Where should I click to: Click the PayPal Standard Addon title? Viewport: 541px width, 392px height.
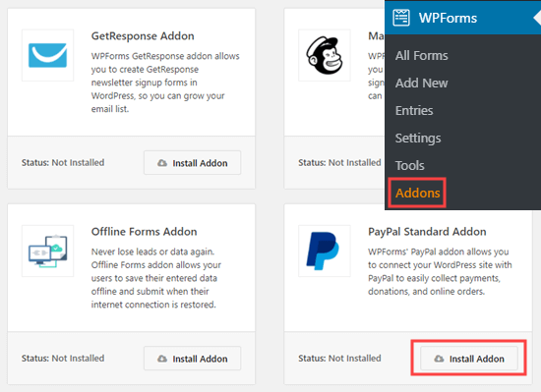point(427,232)
